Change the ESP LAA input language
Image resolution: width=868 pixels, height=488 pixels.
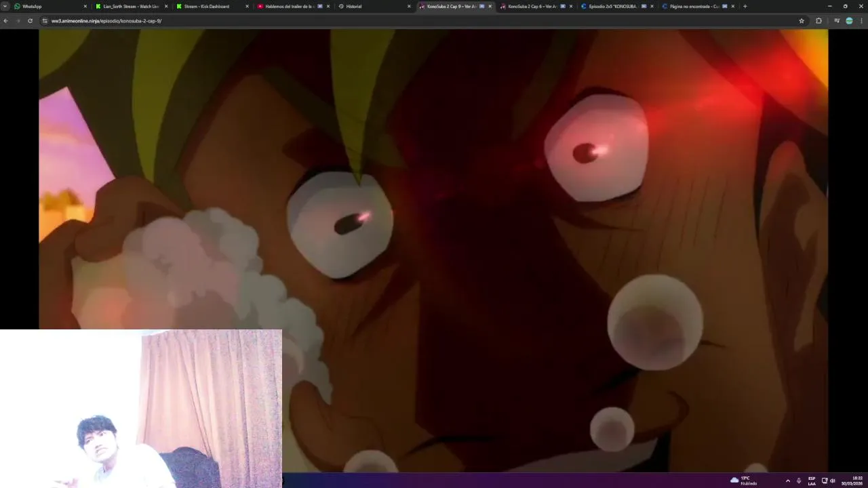(x=812, y=481)
